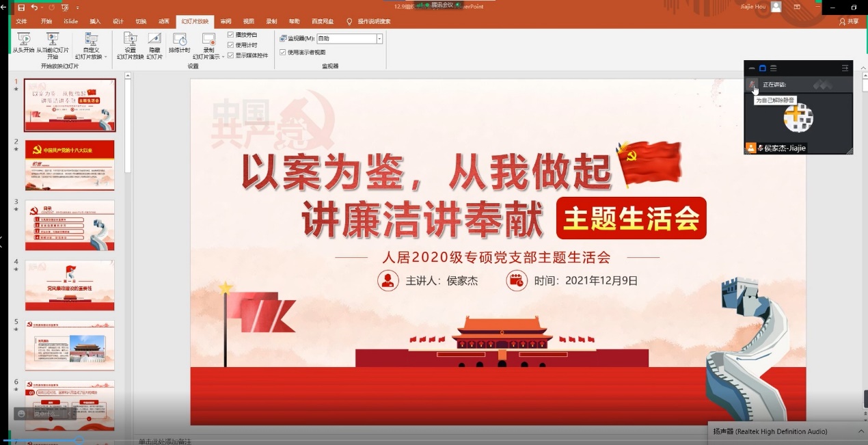Click the 共享 share button
The image size is (868, 445).
849,22
